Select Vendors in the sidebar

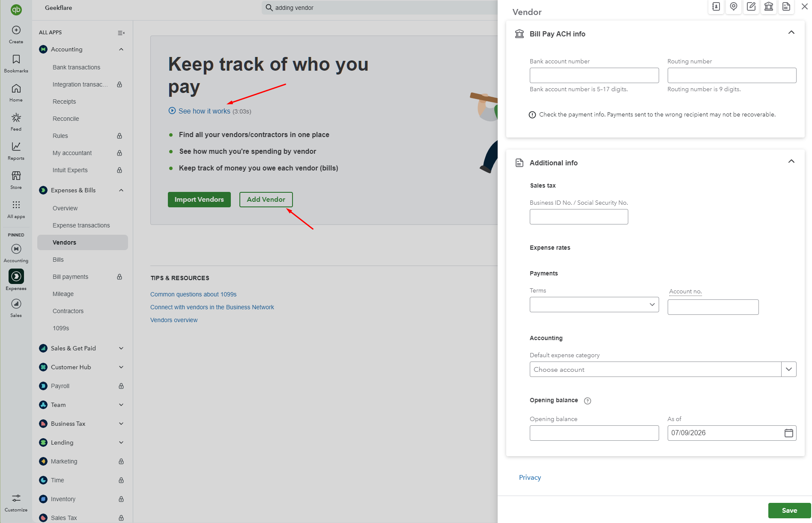point(82,242)
